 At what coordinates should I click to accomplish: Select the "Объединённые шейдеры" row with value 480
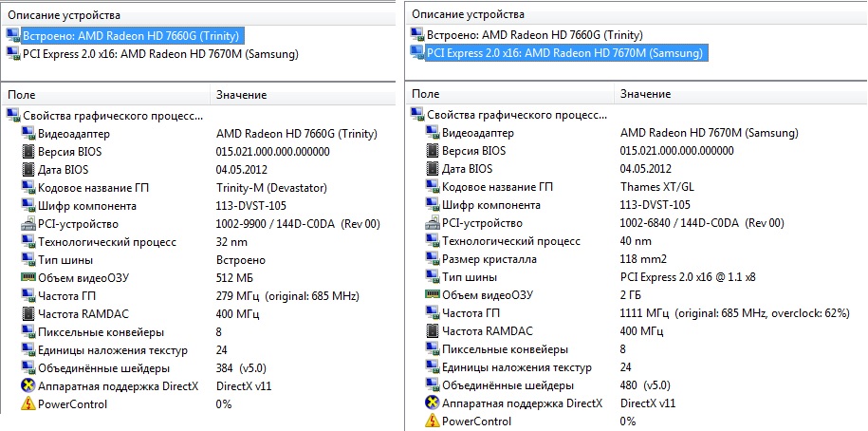tap(508, 385)
